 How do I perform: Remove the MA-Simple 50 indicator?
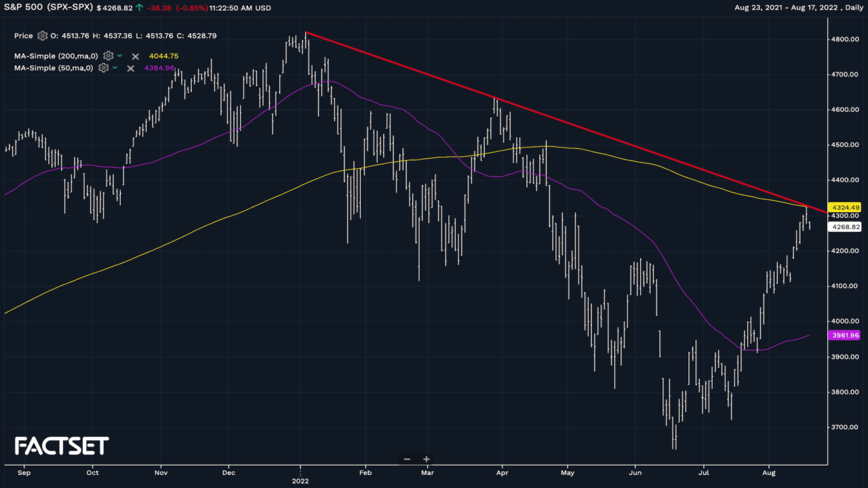(x=131, y=68)
